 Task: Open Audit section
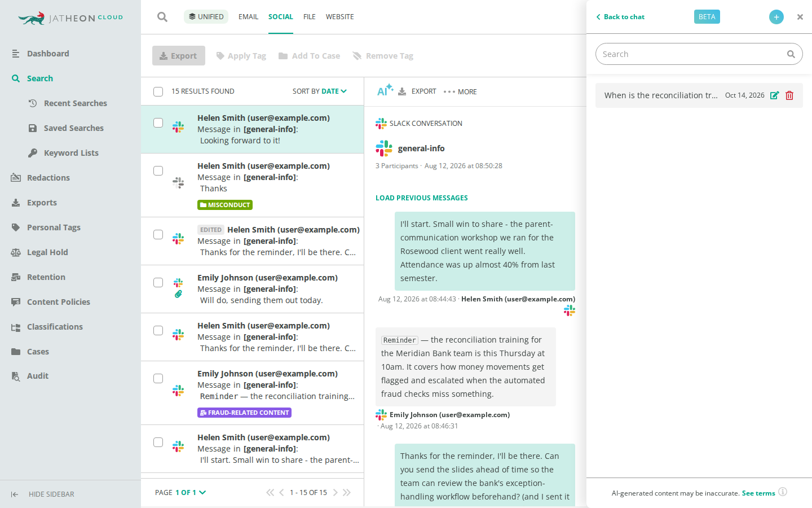pos(38,376)
